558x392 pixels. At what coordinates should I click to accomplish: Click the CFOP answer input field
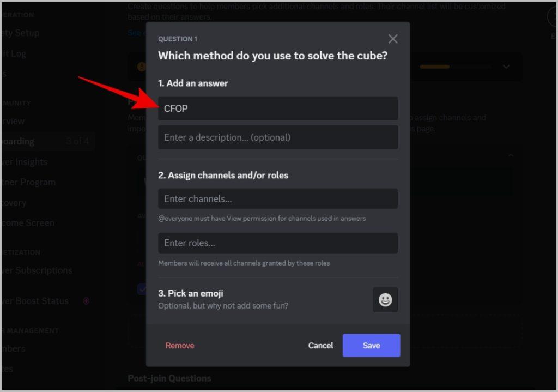tap(278, 108)
